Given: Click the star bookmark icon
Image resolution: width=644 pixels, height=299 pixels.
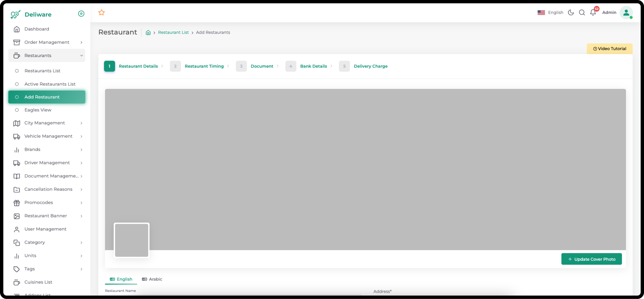Looking at the screenshot, I should click(102, 12).
